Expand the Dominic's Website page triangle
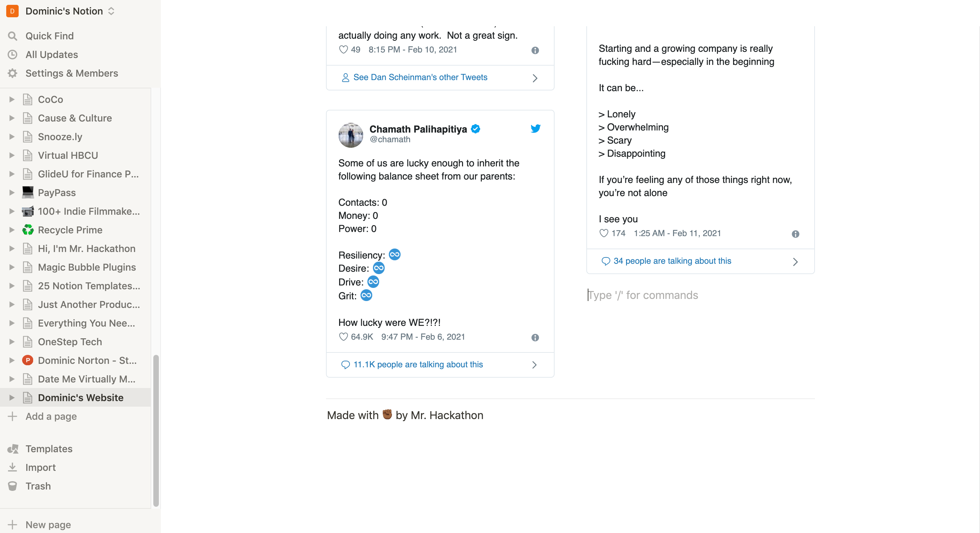 [11, 398]
